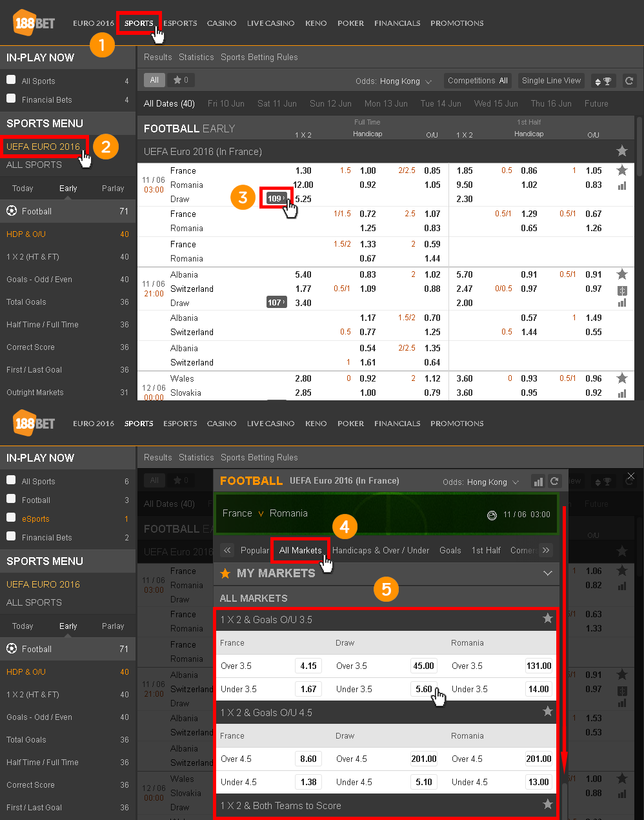
Task: Click the left double-arrow beside the Popular tab
Action: pyautogui.click(x=226, y=550)
